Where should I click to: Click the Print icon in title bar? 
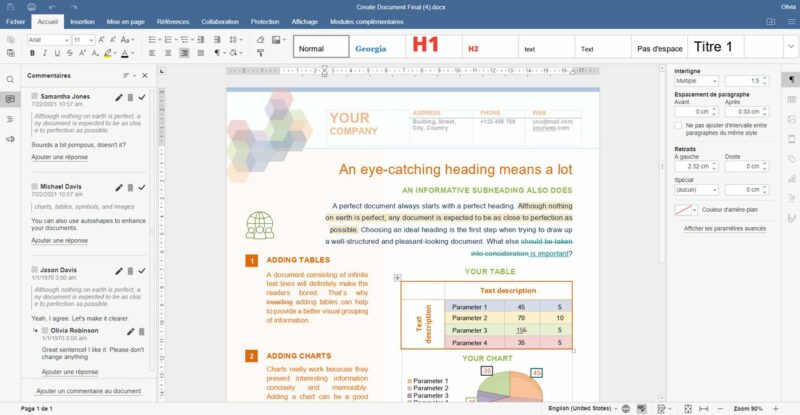[32, 6]
